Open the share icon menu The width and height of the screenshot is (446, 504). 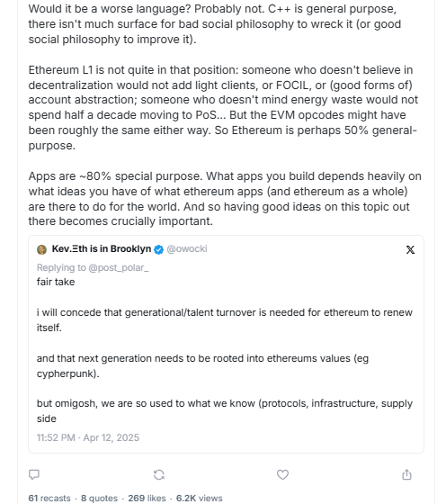point(406,474)
